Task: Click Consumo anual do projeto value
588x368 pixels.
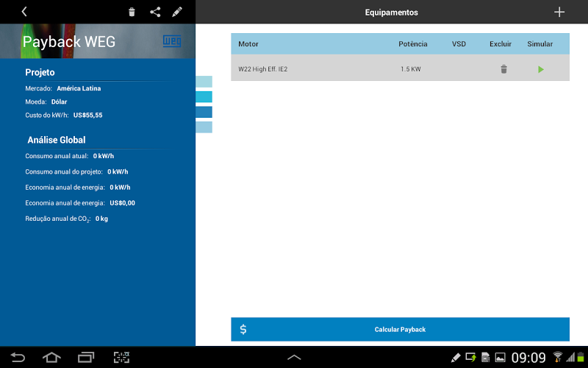Action: (118, 171)
